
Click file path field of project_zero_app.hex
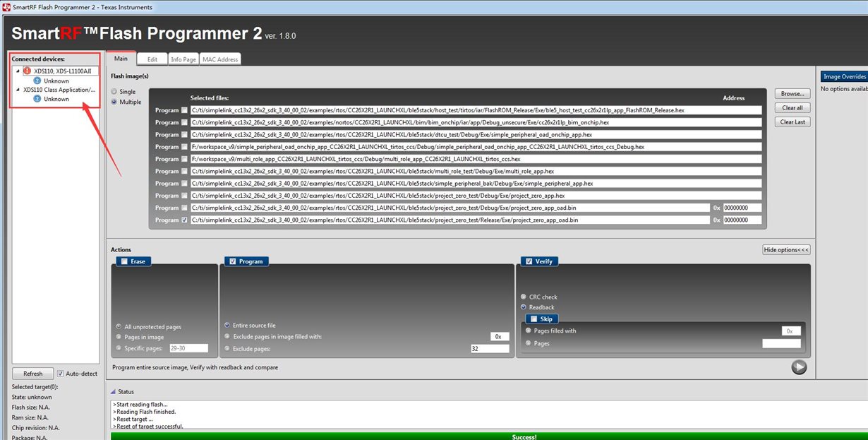coord(476,196)
